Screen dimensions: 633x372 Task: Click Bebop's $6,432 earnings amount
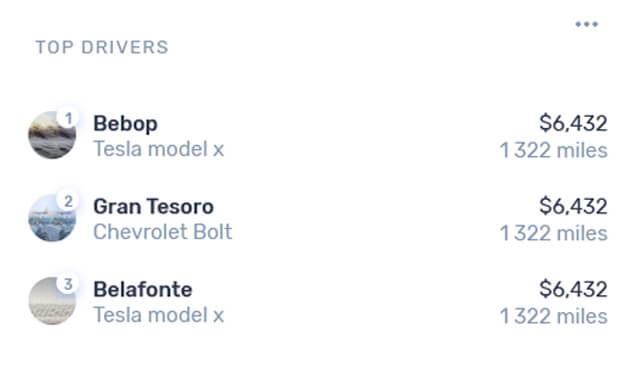(573, 123)
